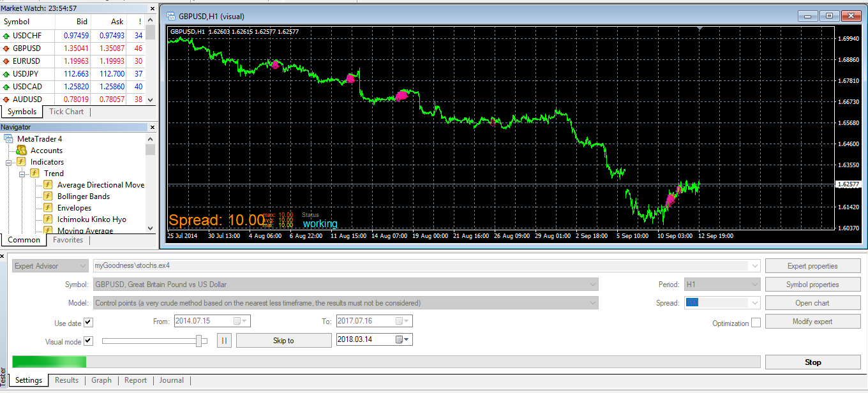
Task: Open the Graph tab in Tester
Action: [101, 380]
